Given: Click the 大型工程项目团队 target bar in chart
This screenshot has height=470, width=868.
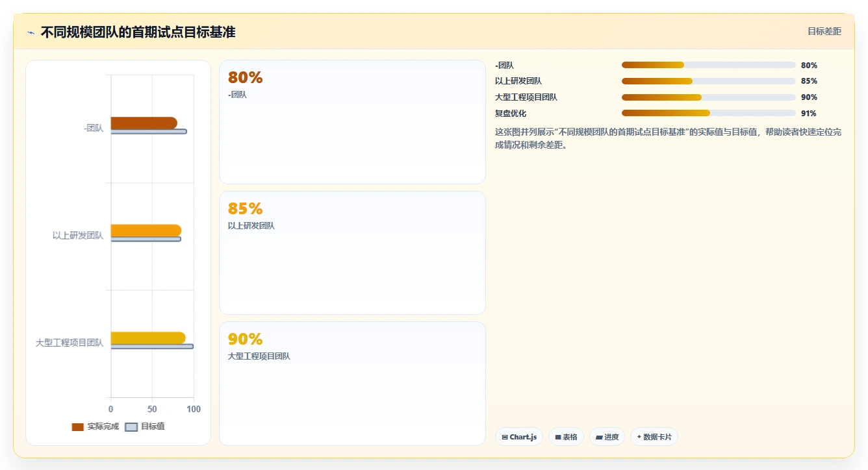Looking at the screenshot, I should tap(152, 347).
